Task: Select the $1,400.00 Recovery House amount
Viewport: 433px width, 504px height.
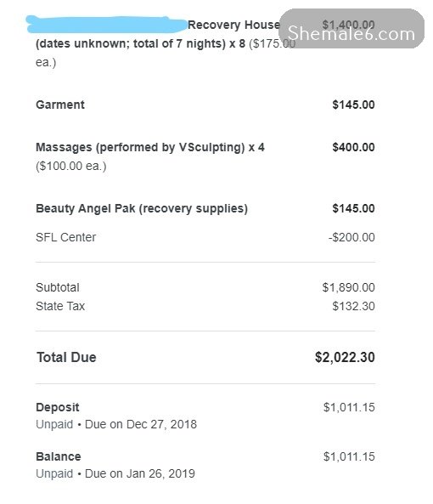Action: 349,25
